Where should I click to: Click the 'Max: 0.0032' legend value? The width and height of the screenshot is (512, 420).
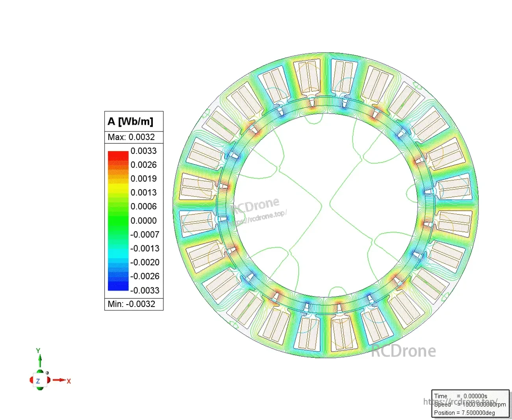tap(131, 137)
